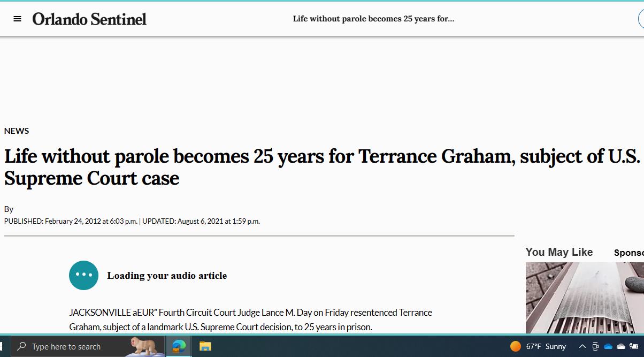Open the sponsored gutter guard thumbnail

(x=585, y=298)
